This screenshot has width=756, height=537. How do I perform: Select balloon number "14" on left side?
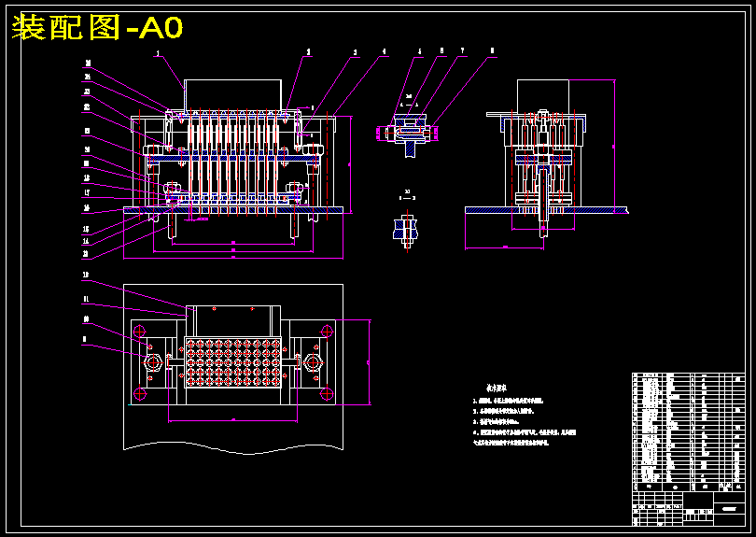tap(86, 241)
